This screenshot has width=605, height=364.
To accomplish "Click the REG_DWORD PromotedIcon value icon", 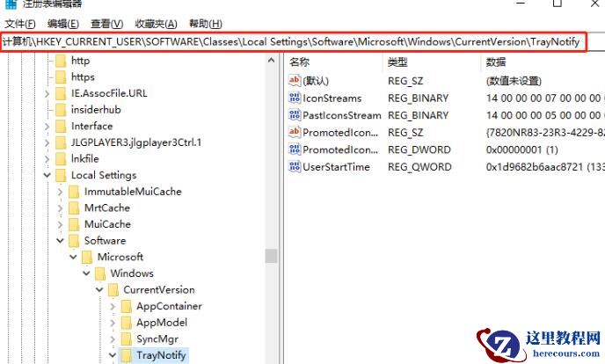I will coord(295,149).
